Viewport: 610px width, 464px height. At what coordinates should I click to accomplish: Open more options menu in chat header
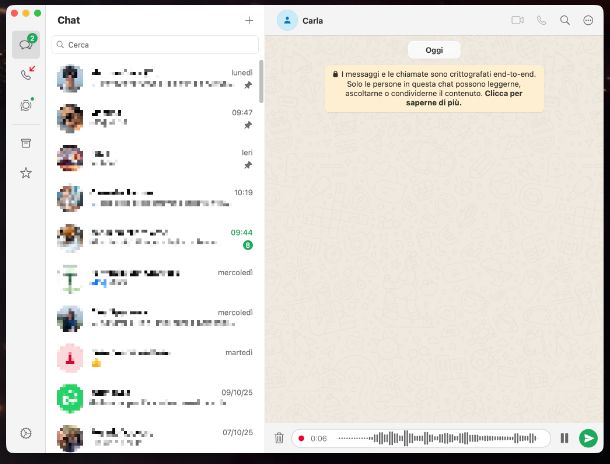pos(588,20)
